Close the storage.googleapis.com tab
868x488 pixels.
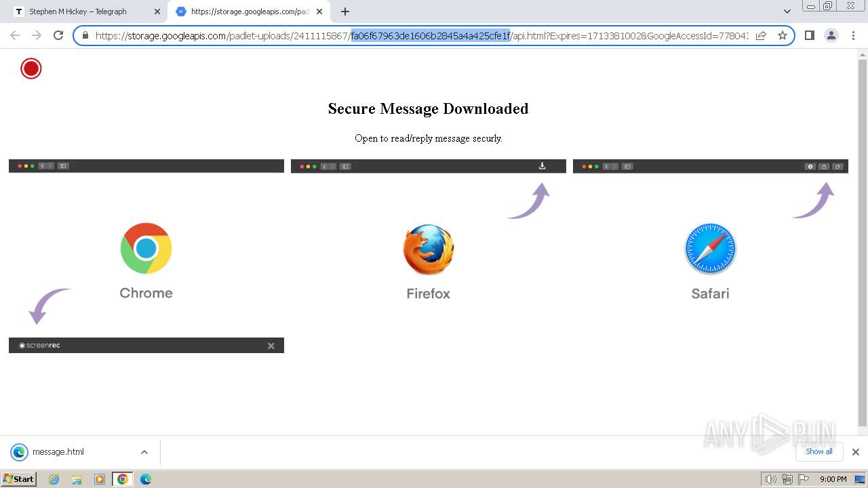point(319,12)
